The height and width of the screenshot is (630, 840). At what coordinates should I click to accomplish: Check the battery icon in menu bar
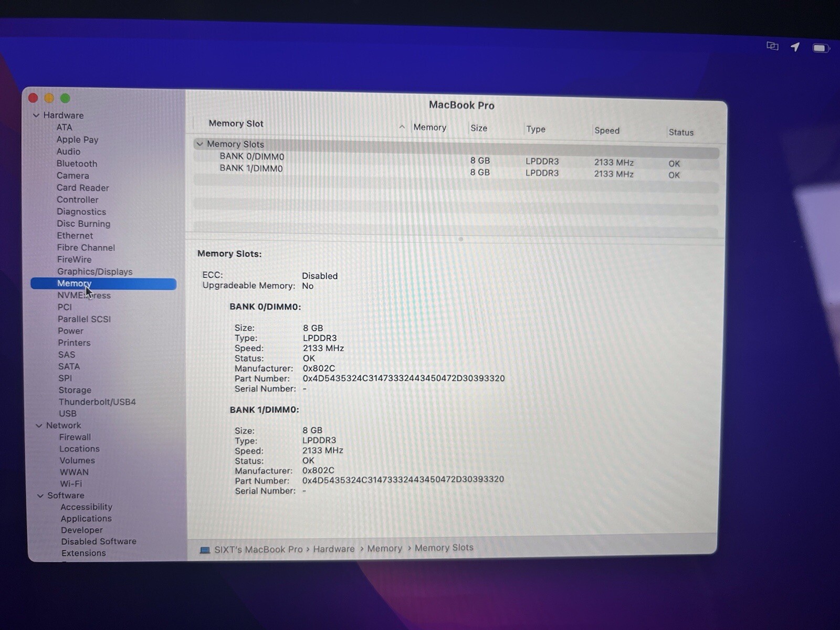coord(821,48)
